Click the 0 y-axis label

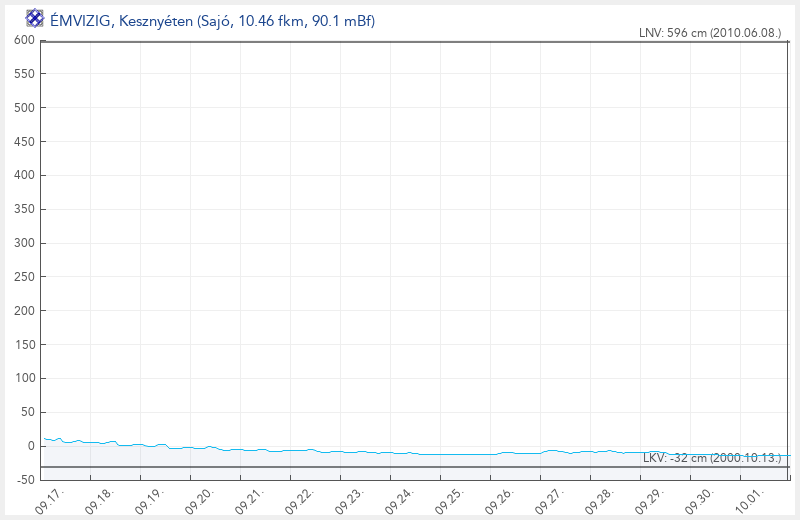pos(31,446)
